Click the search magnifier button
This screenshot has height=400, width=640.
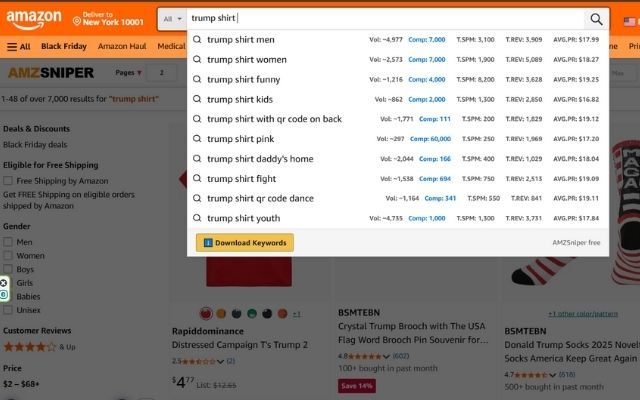(x=596, y=19)
